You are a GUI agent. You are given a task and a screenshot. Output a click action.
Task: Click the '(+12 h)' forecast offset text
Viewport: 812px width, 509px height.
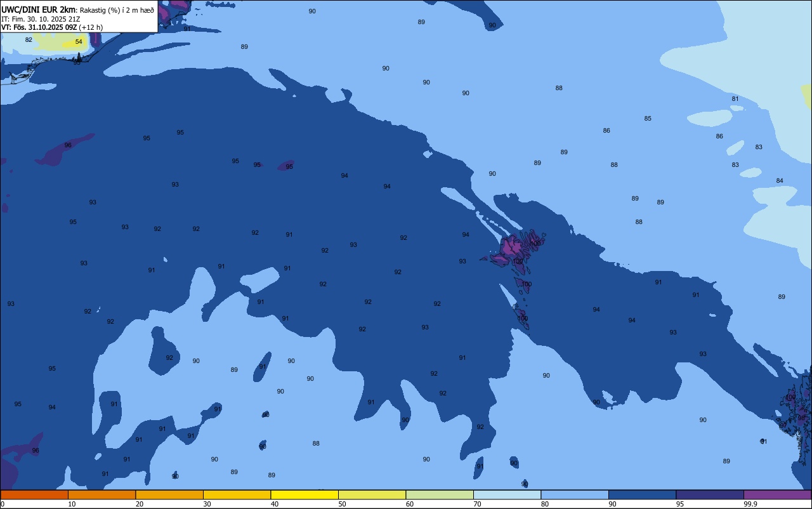91,27
